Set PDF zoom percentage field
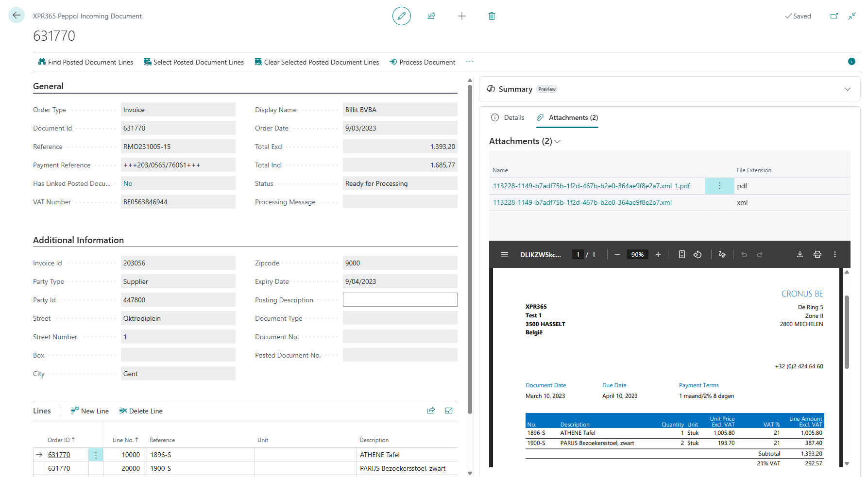Screen dimensions: 868x477 (x=637, y=254)
